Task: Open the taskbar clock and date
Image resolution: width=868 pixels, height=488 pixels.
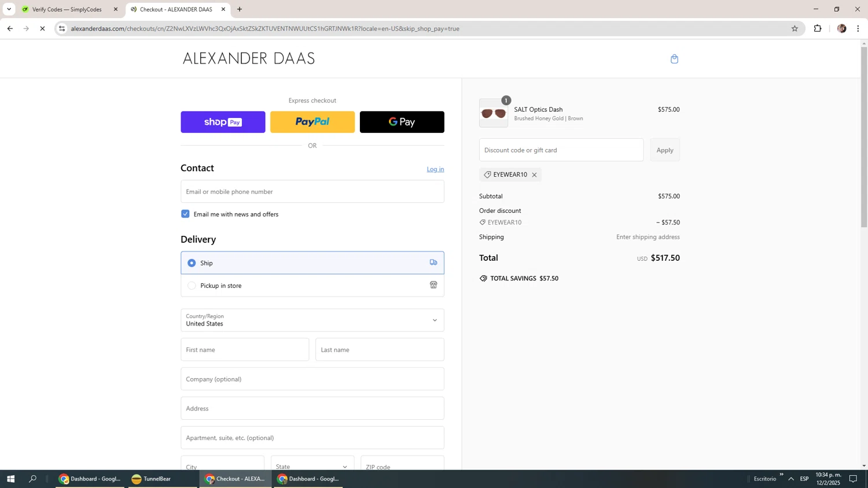Action: 828,479
